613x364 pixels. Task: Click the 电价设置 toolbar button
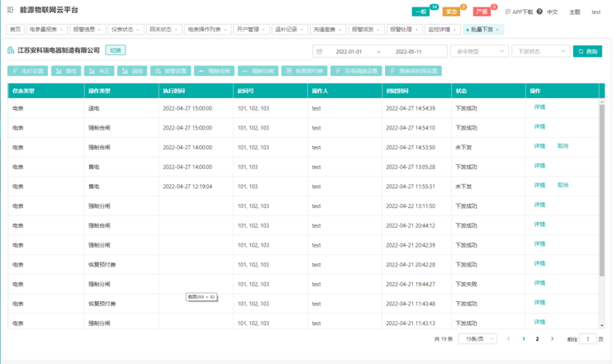tap(28, 71)
